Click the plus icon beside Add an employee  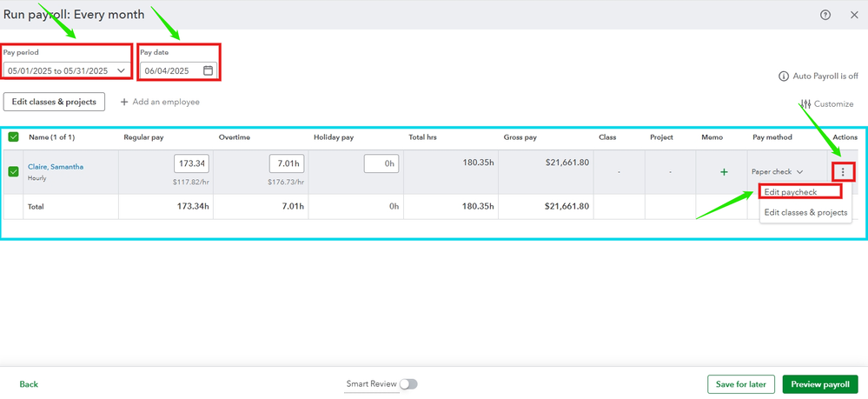tap(124, 102)
